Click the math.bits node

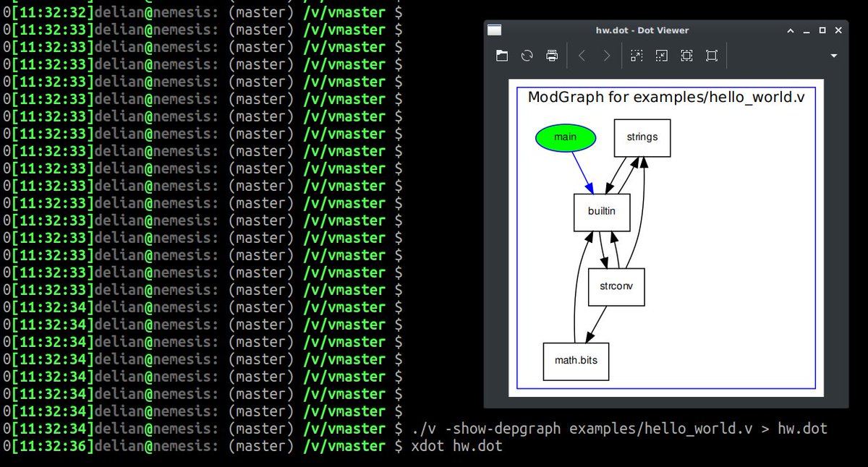pyautogui.click(x=576, y=361)
